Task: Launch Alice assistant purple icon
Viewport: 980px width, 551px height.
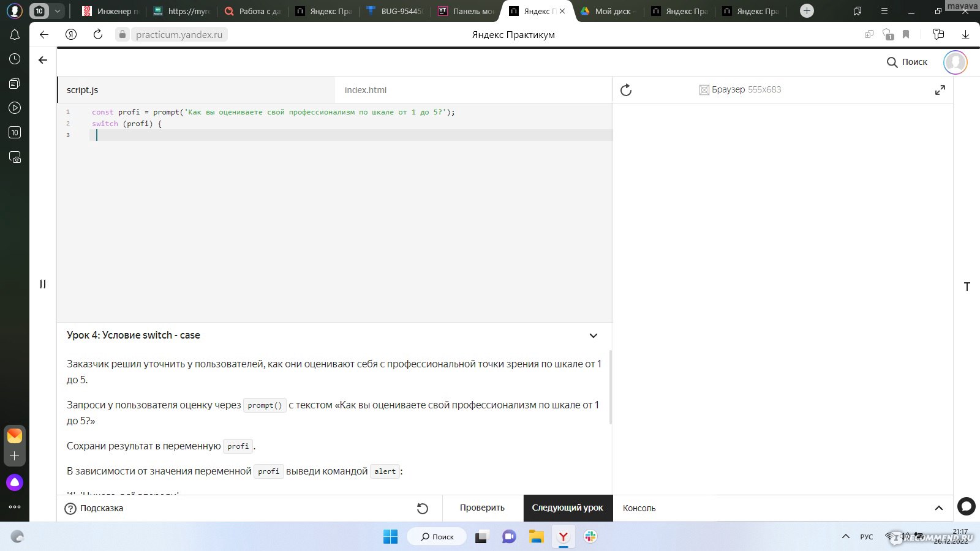Action: point(15,482)
